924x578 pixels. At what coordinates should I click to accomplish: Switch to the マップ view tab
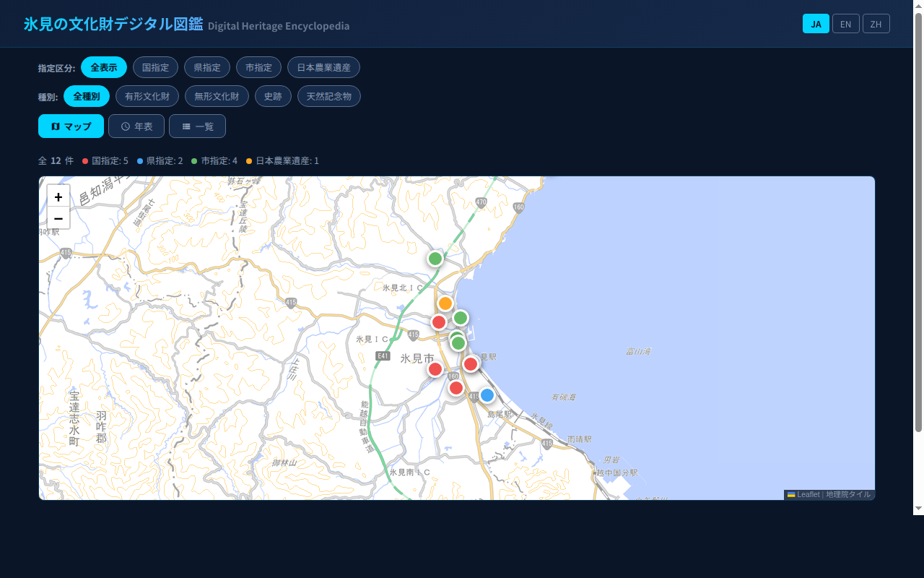pyautogui.click(x=71, y=126)
